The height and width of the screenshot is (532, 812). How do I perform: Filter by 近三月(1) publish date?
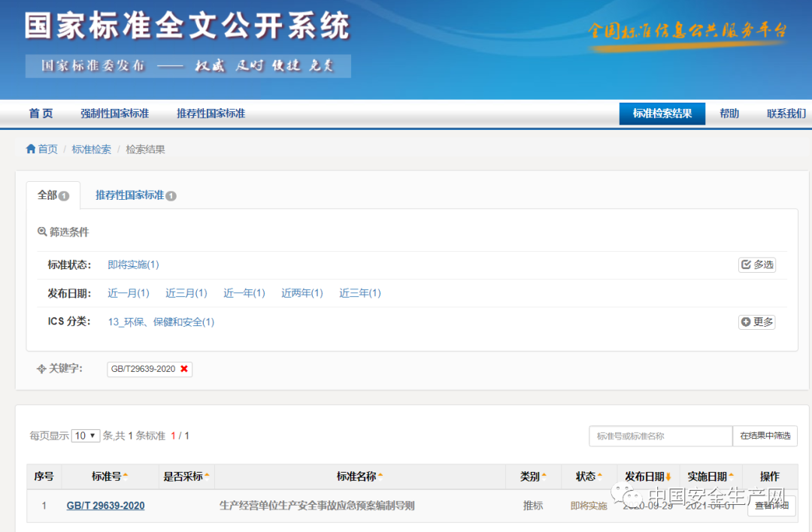186,293
